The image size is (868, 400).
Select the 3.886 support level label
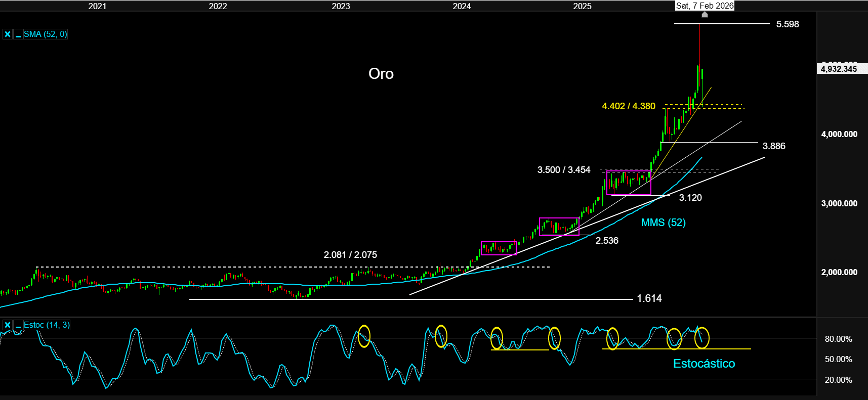(x=774, y=146)
